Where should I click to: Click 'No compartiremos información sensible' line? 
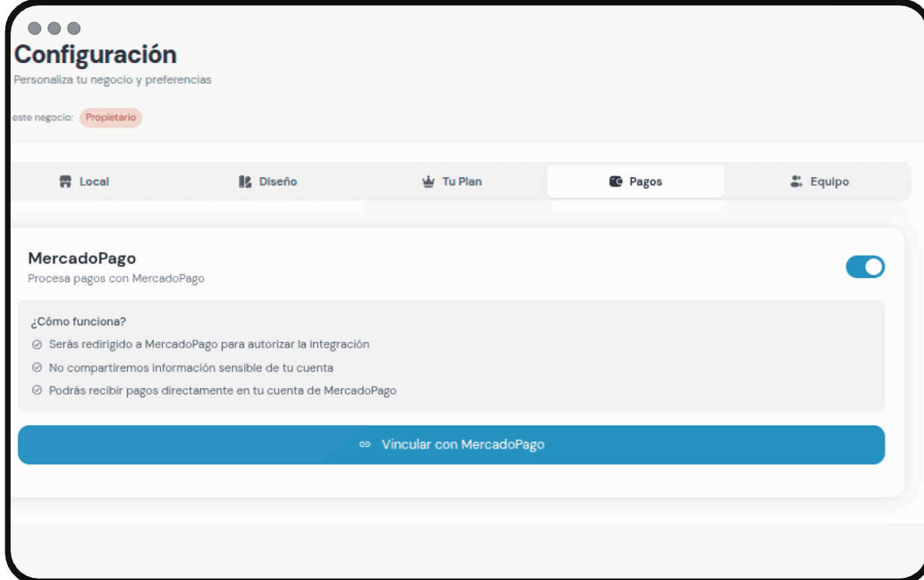191,368
